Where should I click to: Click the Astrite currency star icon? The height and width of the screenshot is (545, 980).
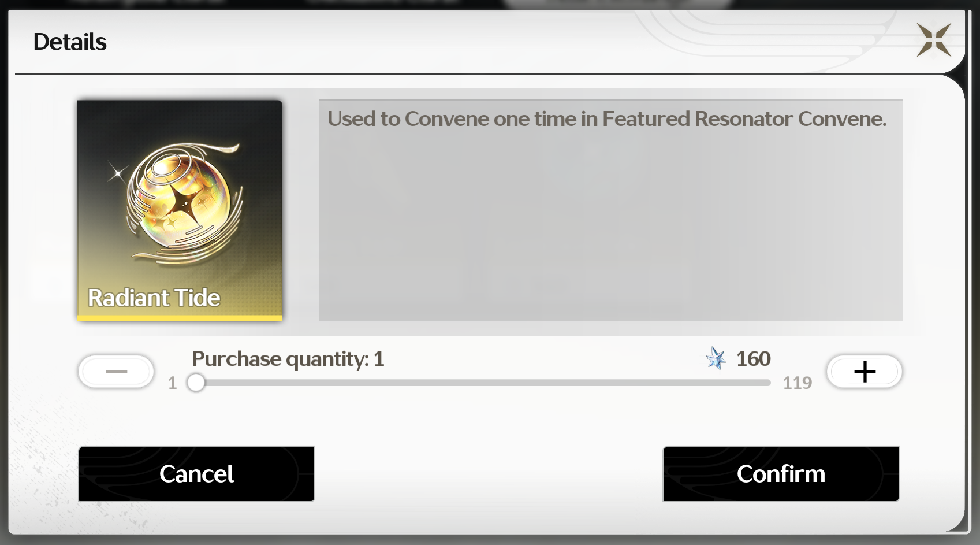pos(716,358)
